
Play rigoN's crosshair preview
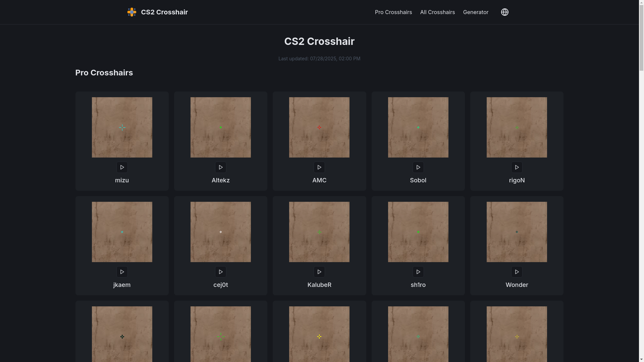pos(517,167)
